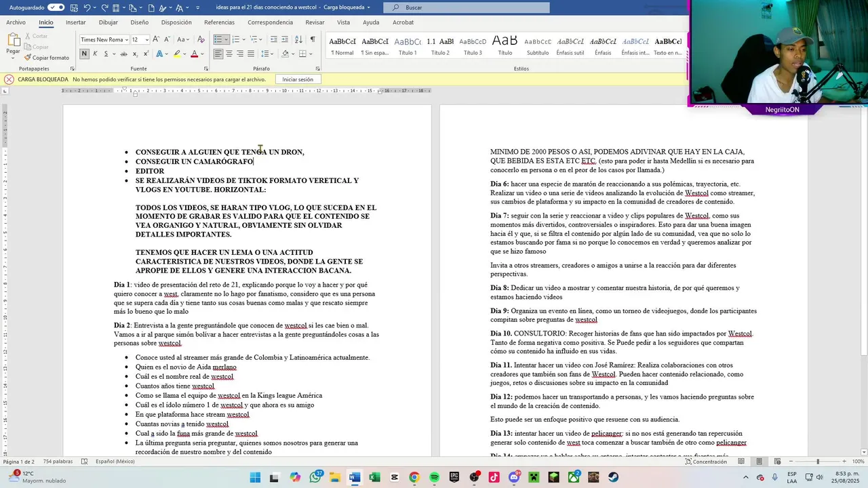Center the paragraph text
Image resolution: width=868 pixels, height=488 pixels.
tap(229, 54)
